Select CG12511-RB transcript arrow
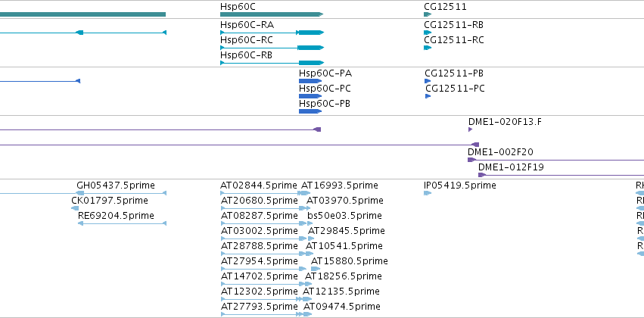 [x=428, y=33]
